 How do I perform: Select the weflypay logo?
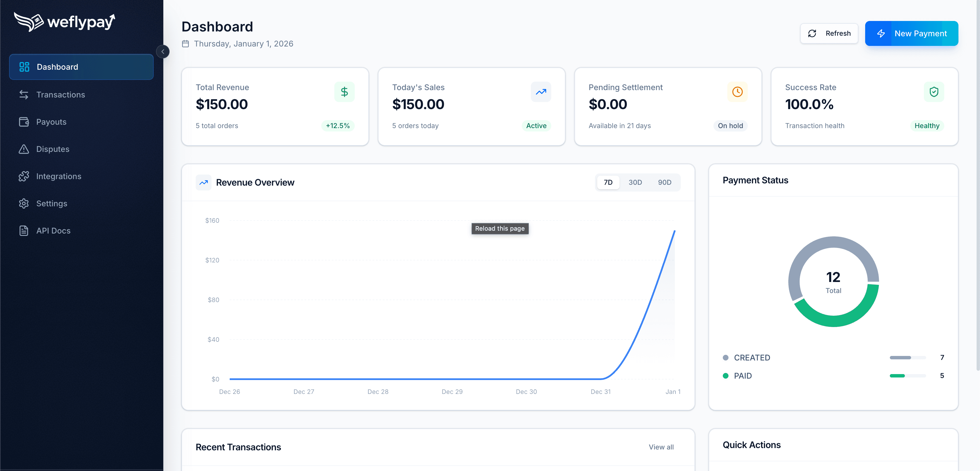pos(64,22)
